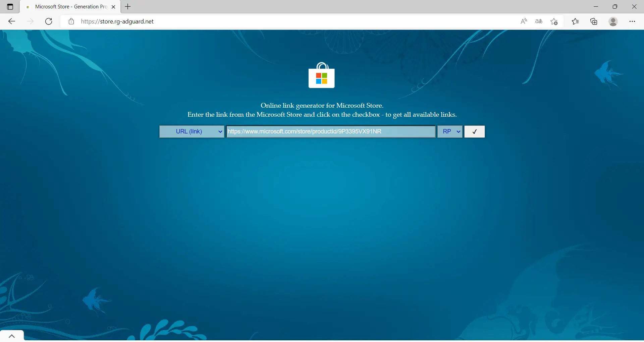
Task: Open the Favorites list
Action: click(575, 21)
